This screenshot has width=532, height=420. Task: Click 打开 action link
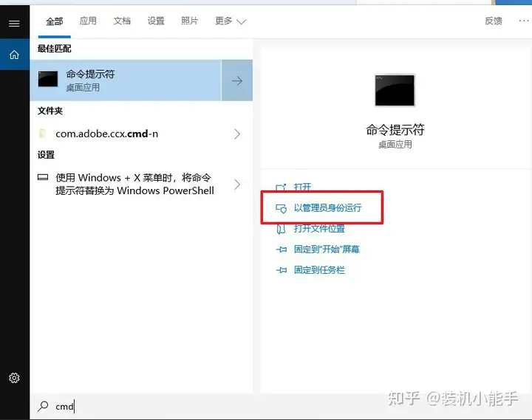coord(302,187)
